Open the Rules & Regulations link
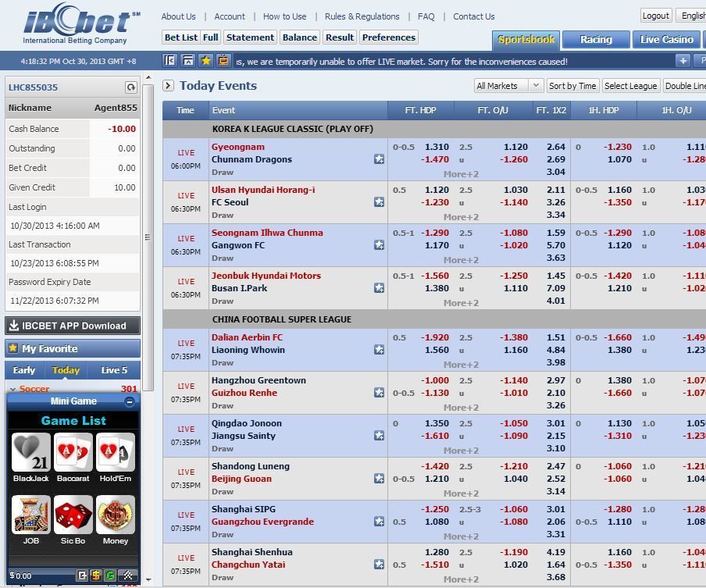This screenshot has height=588, width=706. [x=362, y=16]
